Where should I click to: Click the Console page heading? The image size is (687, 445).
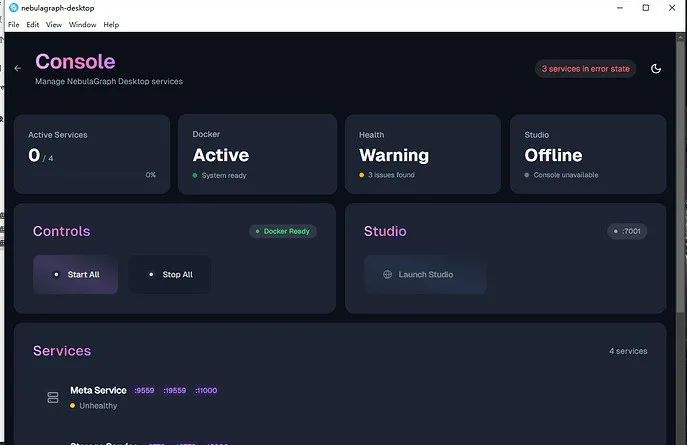[75, 61]
